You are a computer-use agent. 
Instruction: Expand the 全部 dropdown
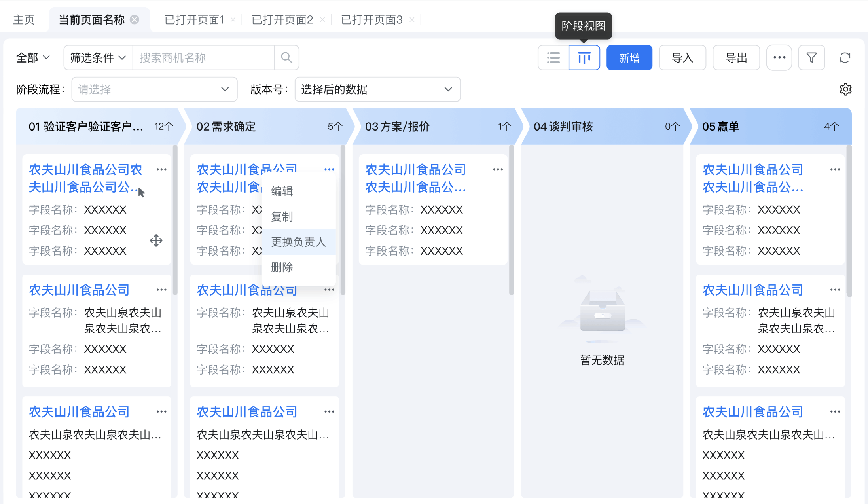click(x=33, y=58)
